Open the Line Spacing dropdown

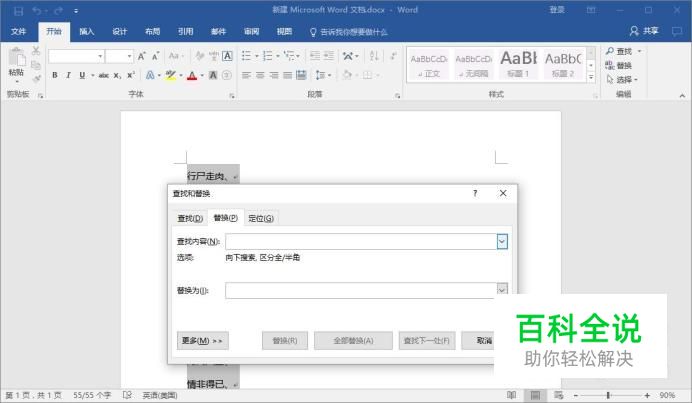pos(323,75)
